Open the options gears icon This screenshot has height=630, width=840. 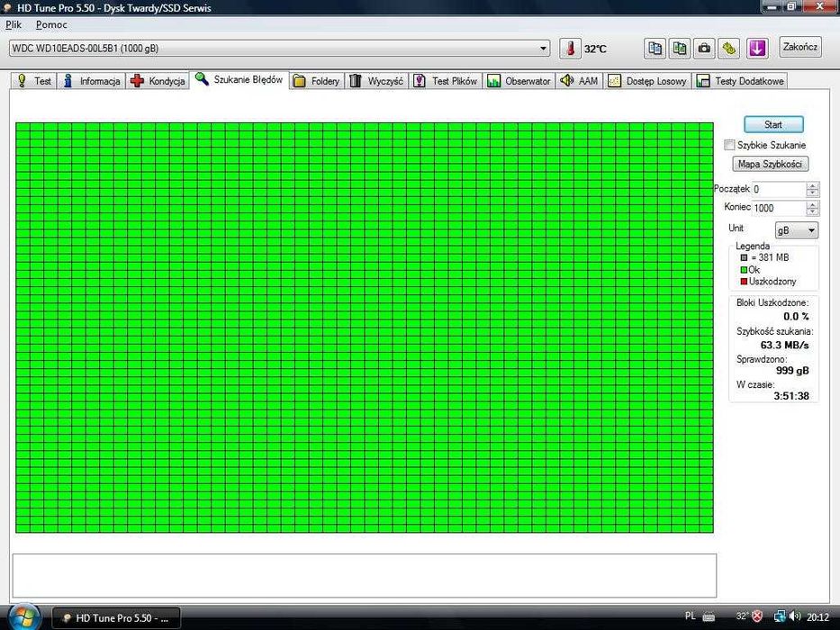728,49
